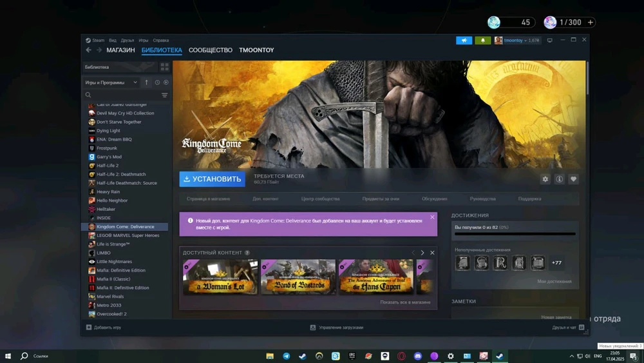Select the БИБЛИОТЕКА tab
The image size is (644, 363).
click(162, 50)
